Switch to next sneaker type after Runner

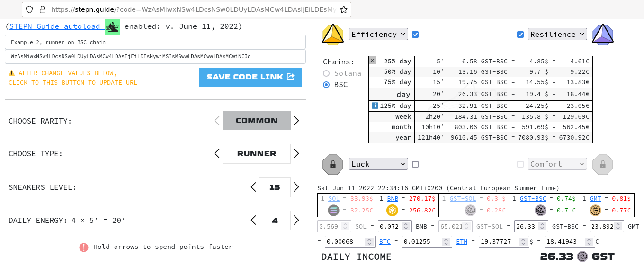point(296,153)
